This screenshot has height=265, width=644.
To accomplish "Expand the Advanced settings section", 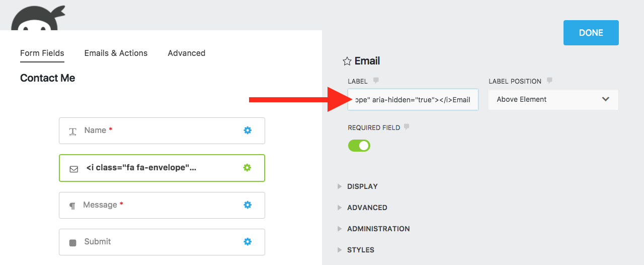I will pyautogui.click(x=367, y=208).
